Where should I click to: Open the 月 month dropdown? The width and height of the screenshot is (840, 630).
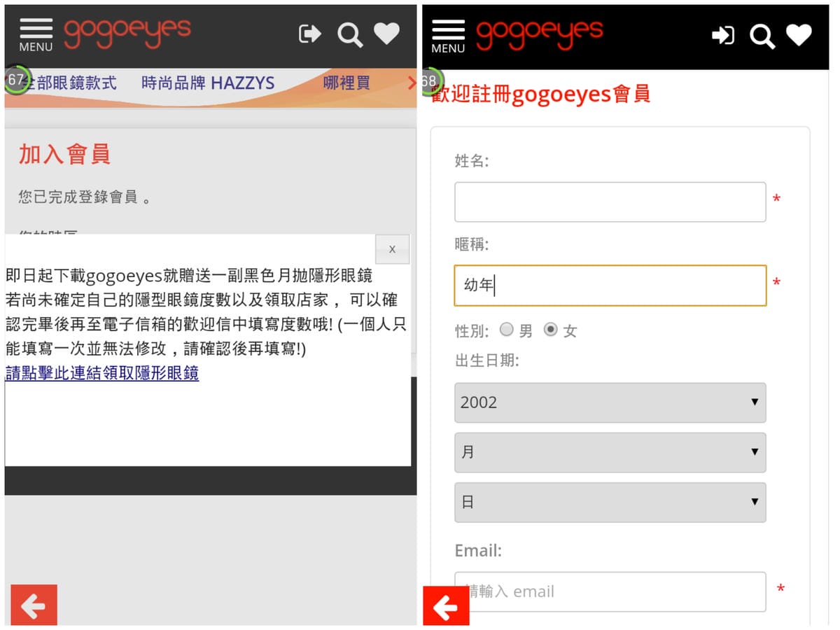pos(610,452)
